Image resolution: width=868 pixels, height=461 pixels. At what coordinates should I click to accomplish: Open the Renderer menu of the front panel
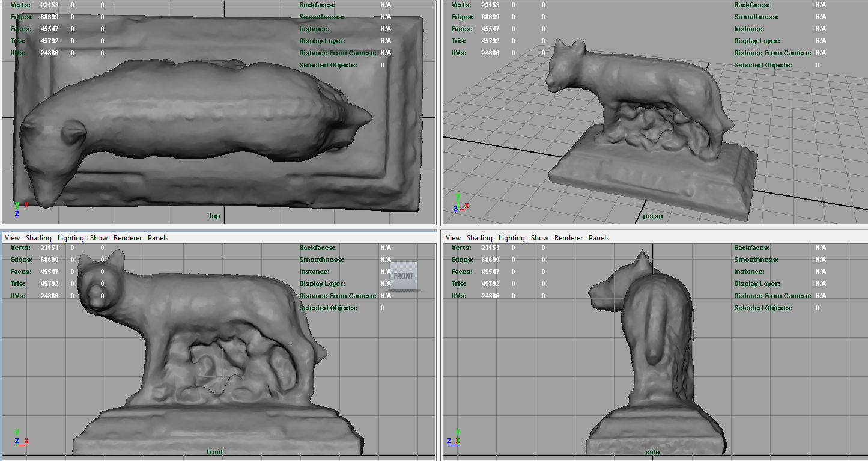[x=127, y=238]
